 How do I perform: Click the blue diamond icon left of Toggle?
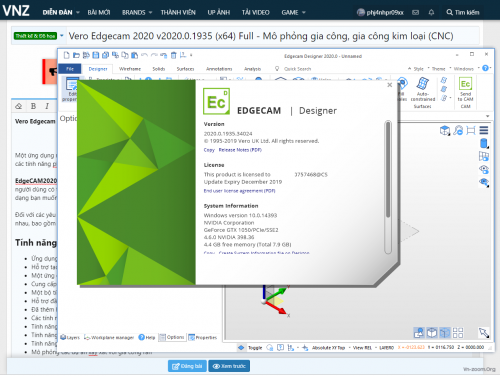point(241,348)
